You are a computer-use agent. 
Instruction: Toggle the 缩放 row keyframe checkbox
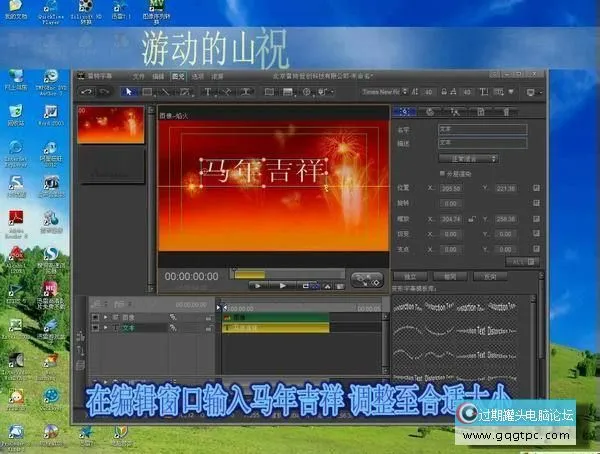[536, 219]
